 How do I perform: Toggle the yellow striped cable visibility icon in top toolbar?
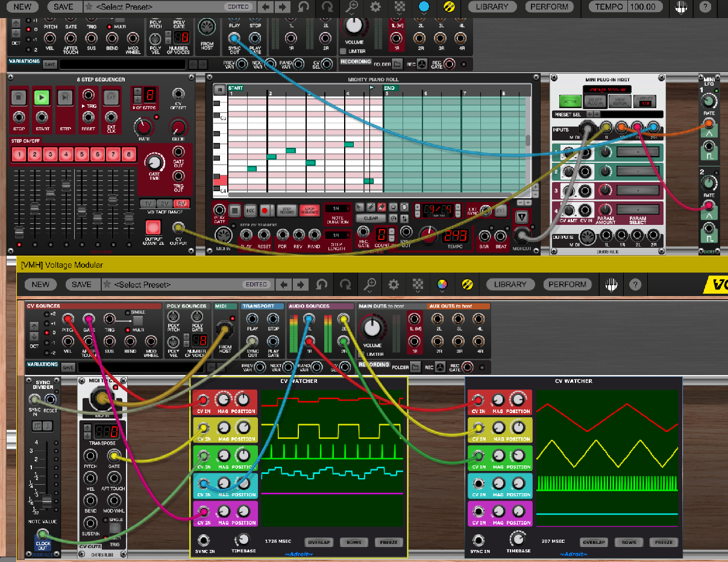coord(448,7)
